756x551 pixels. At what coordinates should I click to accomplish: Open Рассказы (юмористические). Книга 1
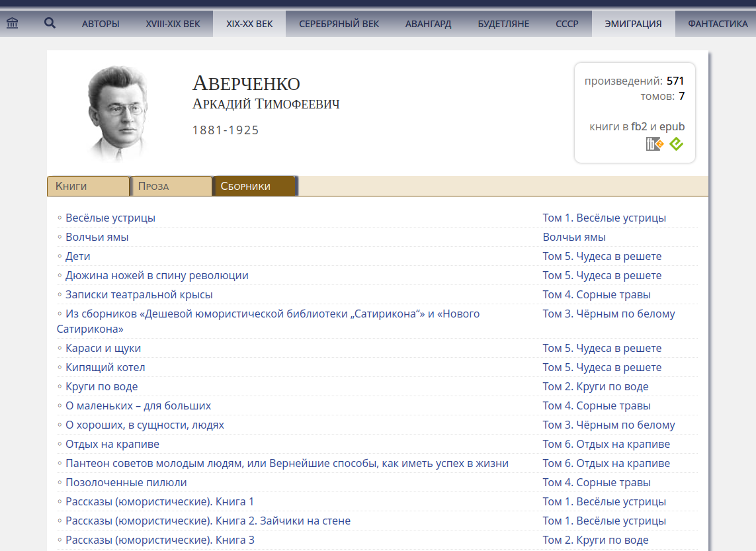click(159, 501)
